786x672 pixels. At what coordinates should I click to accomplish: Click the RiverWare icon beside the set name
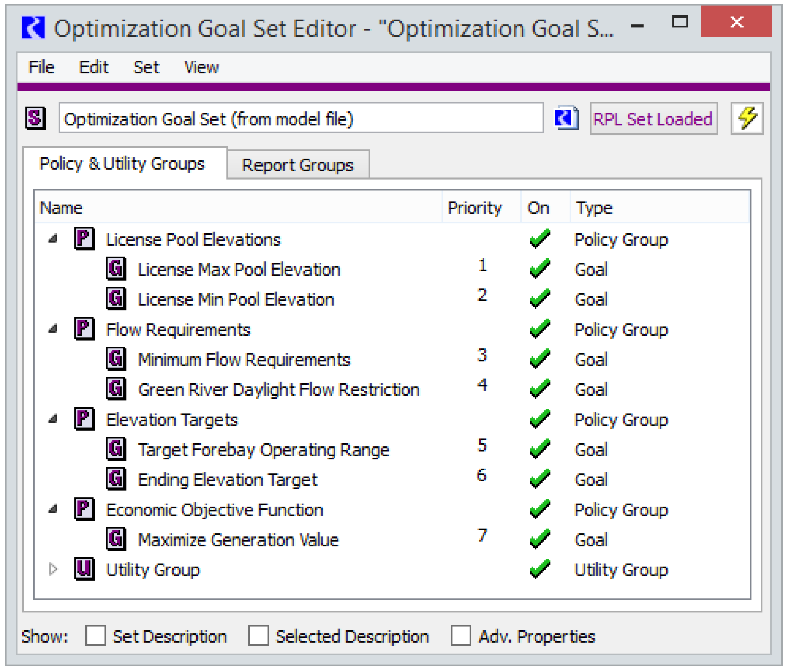tap(566, 118)
